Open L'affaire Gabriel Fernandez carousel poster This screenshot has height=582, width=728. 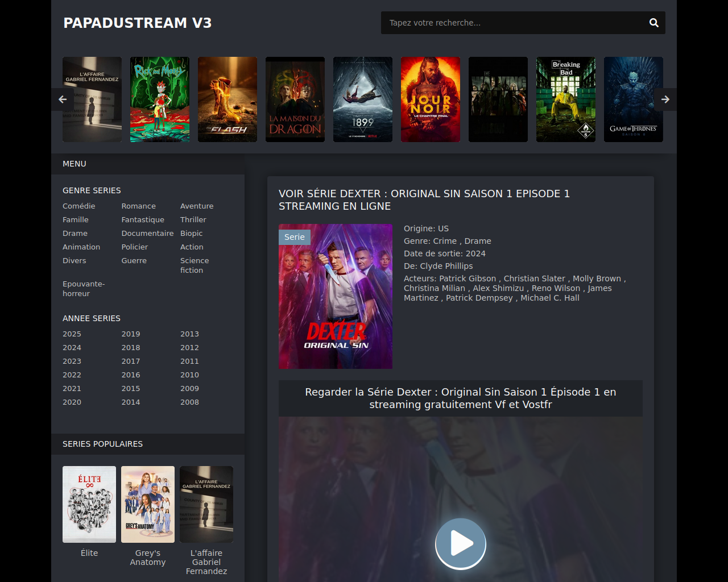tap(92, 99)
